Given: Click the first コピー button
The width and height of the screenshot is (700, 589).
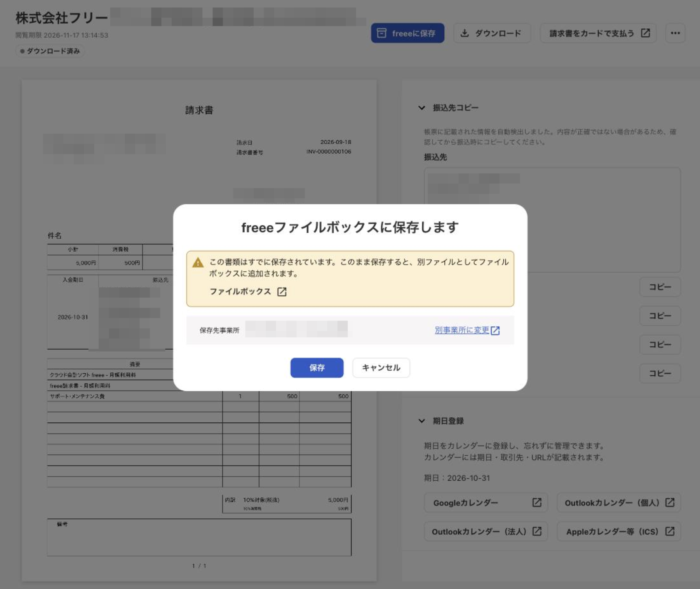Looking at the screenshot, I should 660,287.
